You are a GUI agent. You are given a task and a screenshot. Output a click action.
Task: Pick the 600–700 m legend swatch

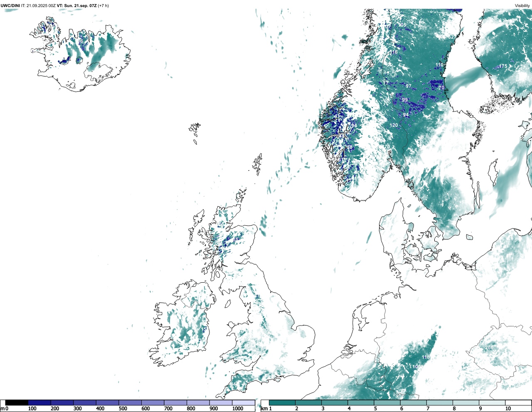[x=153, y=403]
